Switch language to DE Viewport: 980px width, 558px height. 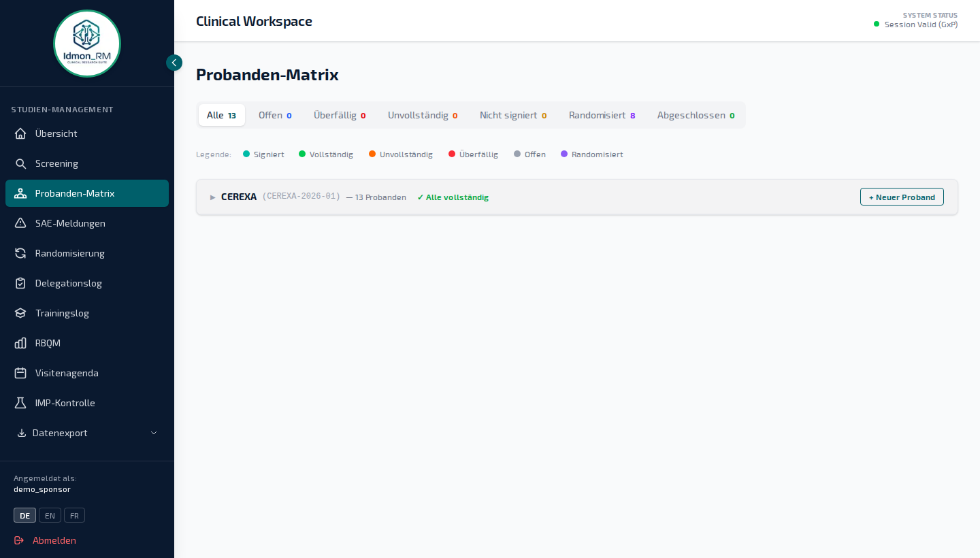pos(24,515)
